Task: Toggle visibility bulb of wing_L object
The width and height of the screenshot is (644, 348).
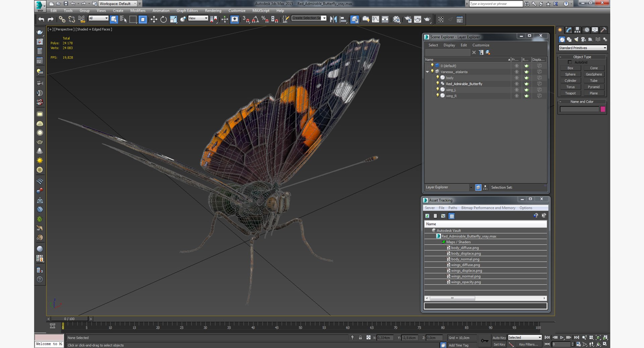Action: [x=437, y=90]
